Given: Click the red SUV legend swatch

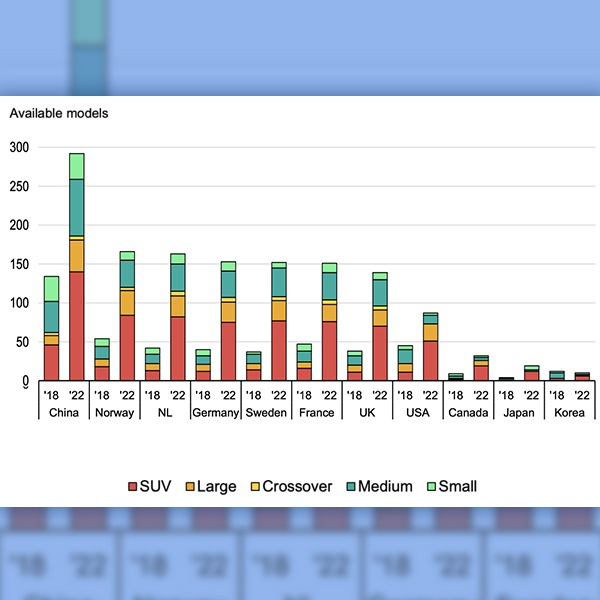Looking at the screenshot, I should pyautogui.click(x=132, y=487).
